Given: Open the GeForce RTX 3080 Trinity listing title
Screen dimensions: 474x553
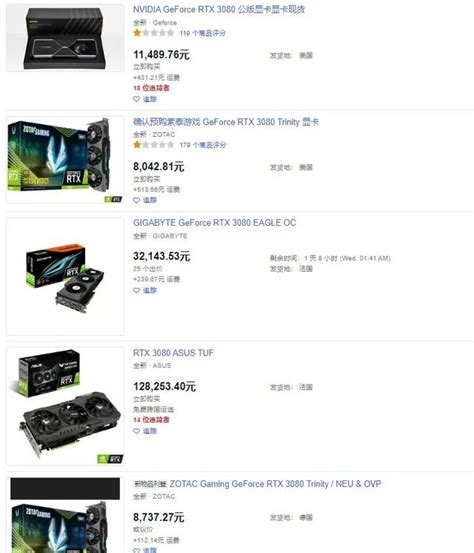Looking at the screenshot, I should 226,122.
